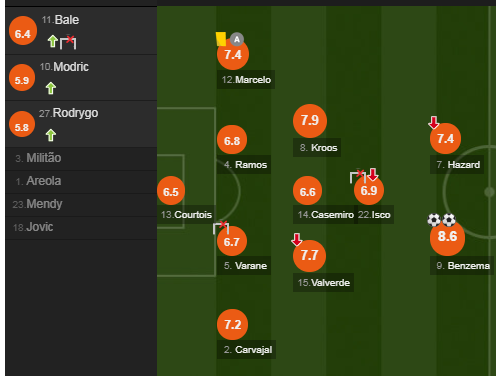496x376 pixels.
Task: Click Ramos's 6.8 rating circle
Action: click(232, 140)
